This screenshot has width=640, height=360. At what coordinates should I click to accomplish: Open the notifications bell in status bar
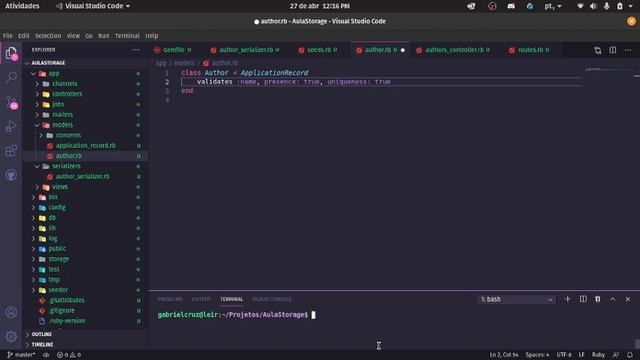[630, 355]
